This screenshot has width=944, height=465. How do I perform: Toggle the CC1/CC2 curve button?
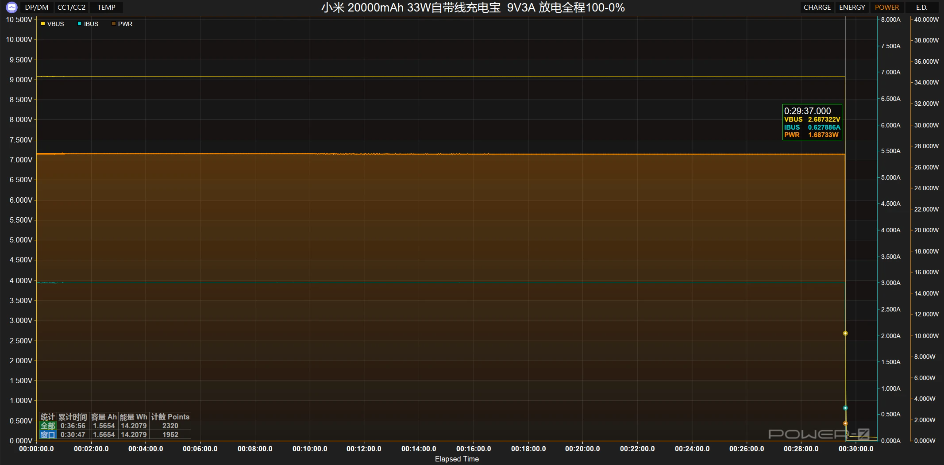(71, 8)
